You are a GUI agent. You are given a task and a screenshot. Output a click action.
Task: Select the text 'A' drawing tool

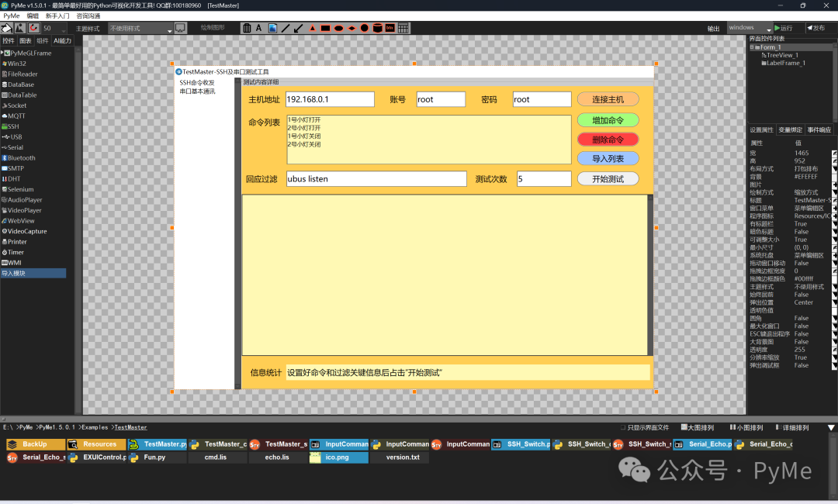click(x=258, y=28)
